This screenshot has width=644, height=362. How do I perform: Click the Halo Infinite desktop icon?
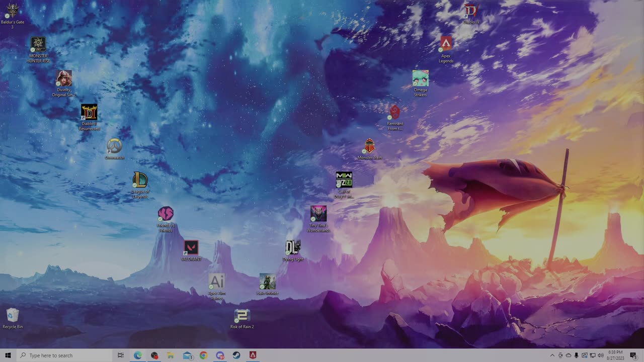click(267, 285)
